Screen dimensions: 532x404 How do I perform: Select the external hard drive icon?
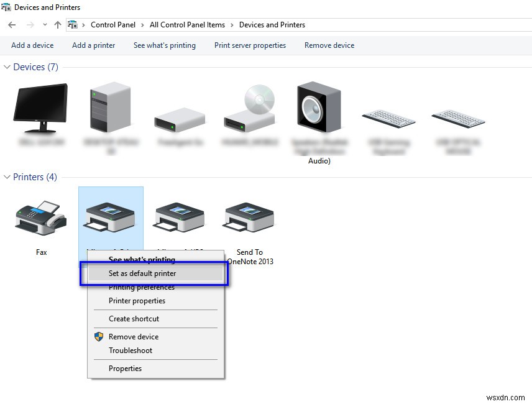point(180,120)
